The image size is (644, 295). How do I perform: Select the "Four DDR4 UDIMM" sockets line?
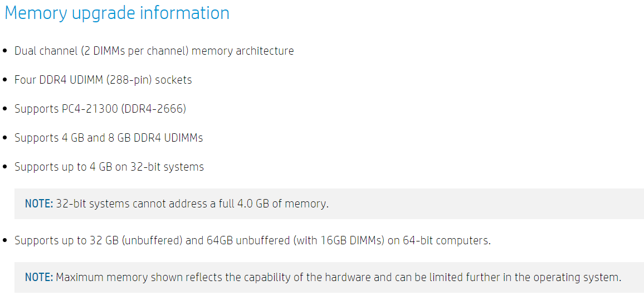point(103,80)
